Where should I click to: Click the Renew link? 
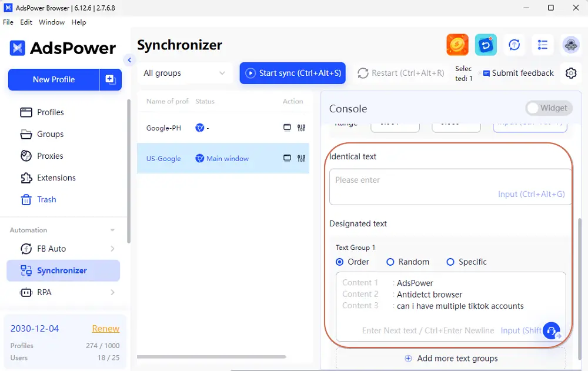click(106, 329)
